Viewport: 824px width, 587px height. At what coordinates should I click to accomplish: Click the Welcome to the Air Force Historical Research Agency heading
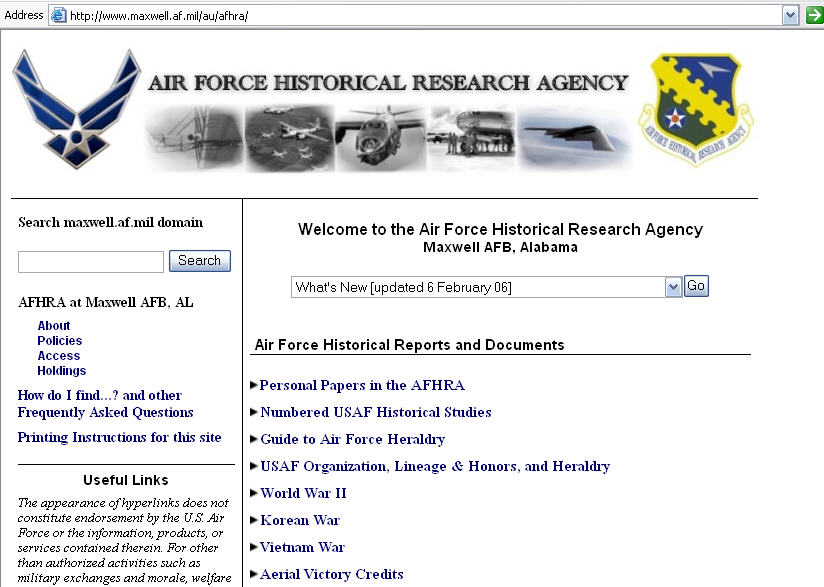[500, 229]
